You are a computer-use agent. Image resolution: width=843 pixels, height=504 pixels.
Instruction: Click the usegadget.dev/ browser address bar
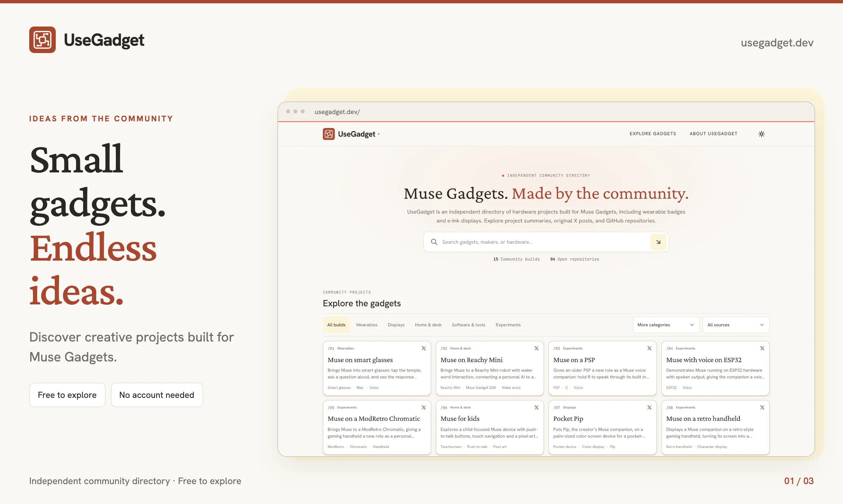337,112
